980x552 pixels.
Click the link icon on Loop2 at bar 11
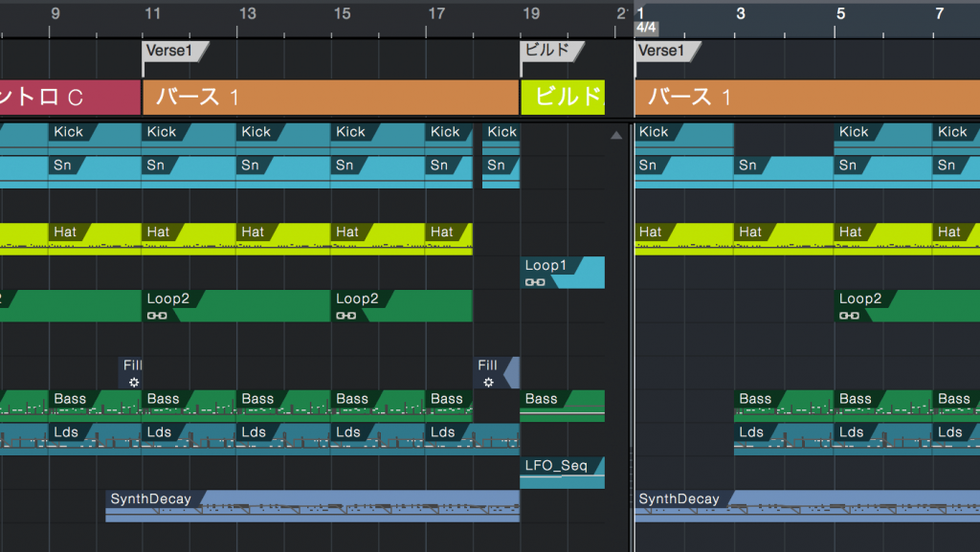[156, 316]
